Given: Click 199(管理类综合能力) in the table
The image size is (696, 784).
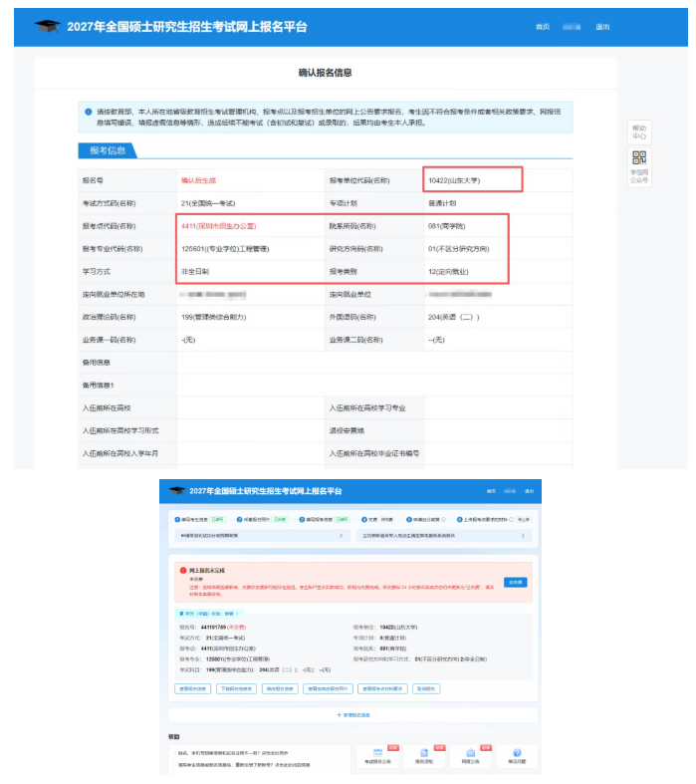Looking at the screenshot, I should click(213, 317).
